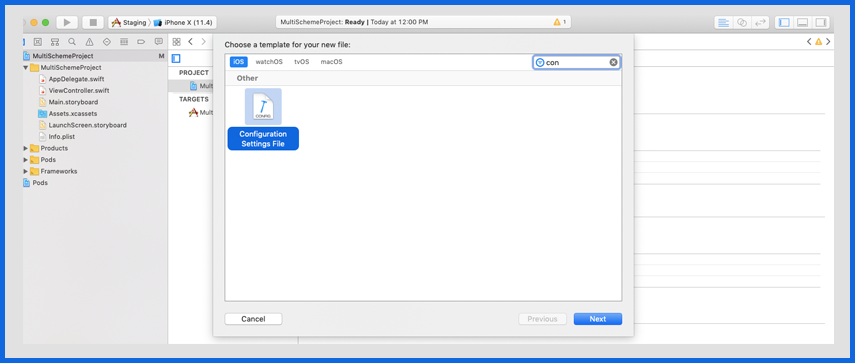Expand the Frameworks folder
Image resolution: width=855 pixels, height=363 pixels.
[25, 171]
